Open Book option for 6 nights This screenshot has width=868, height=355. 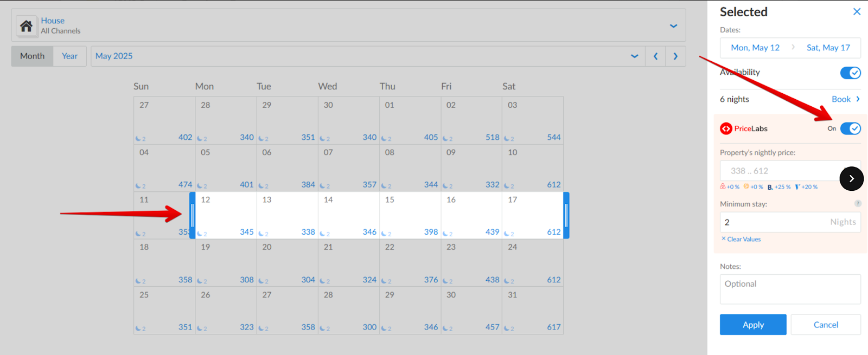point(845,99)
